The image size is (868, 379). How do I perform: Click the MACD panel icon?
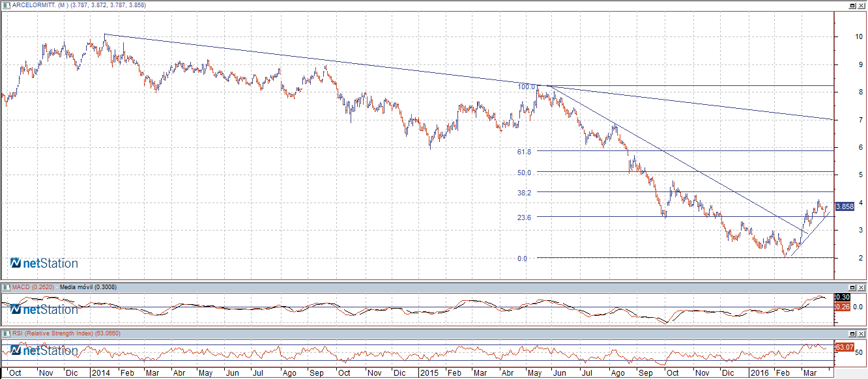click(6, 287)
